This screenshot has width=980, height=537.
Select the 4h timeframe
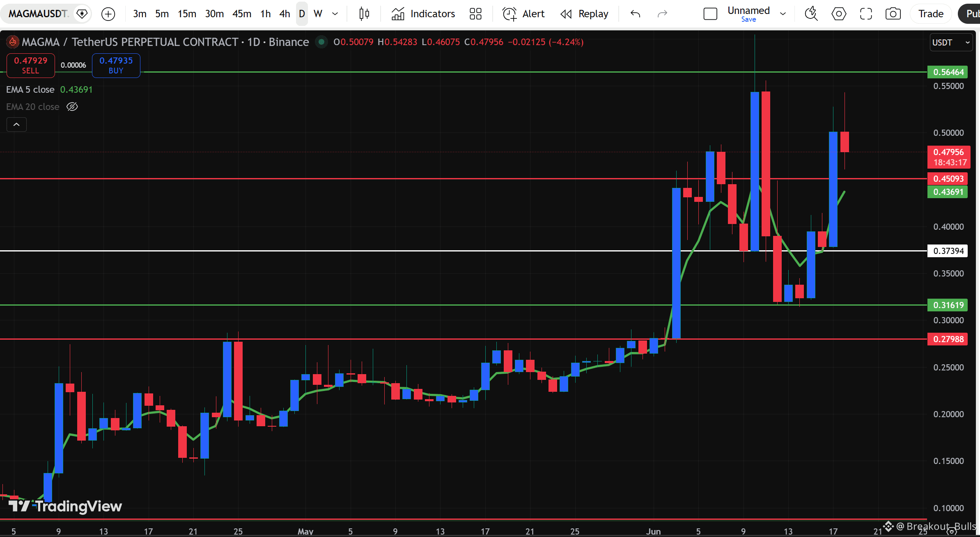point(285,14)
